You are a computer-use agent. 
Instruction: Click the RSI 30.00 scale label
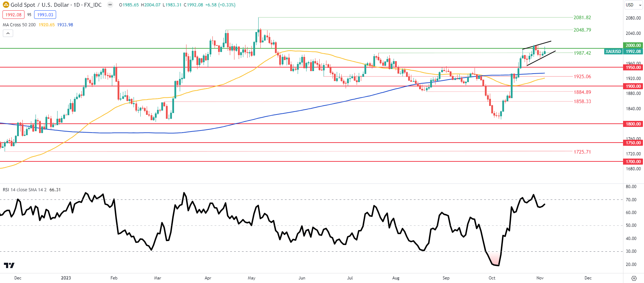click(631, 251)
